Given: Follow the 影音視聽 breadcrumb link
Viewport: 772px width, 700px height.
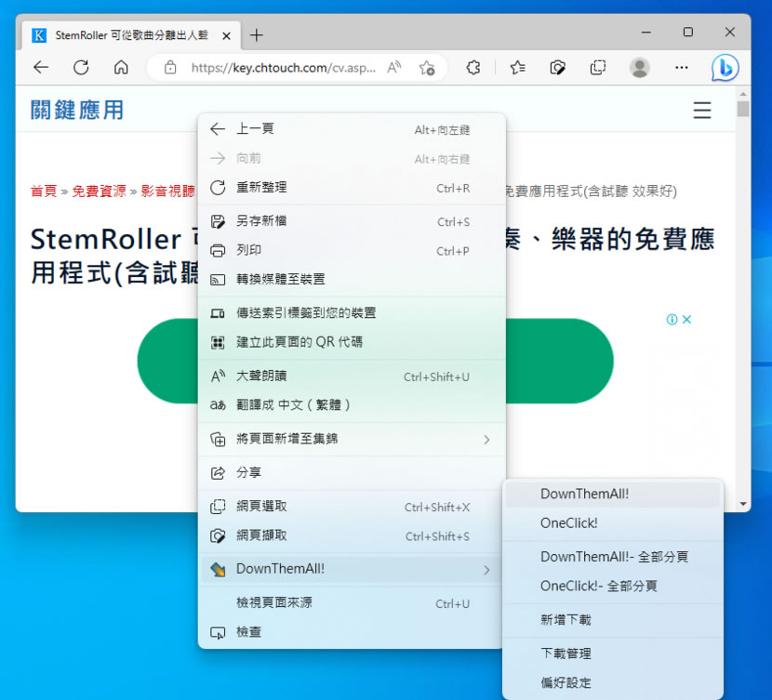Looking at the screenshot, I should [167, 191].
